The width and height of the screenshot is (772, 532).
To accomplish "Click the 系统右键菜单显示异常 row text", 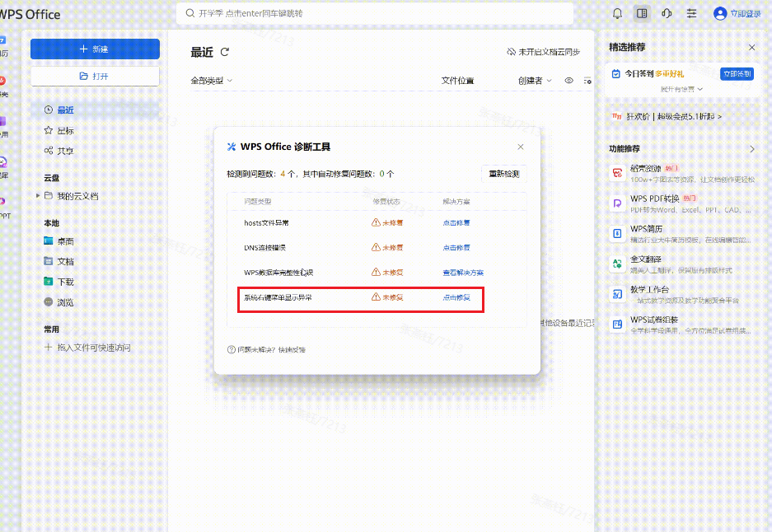I will coord(278,297).
